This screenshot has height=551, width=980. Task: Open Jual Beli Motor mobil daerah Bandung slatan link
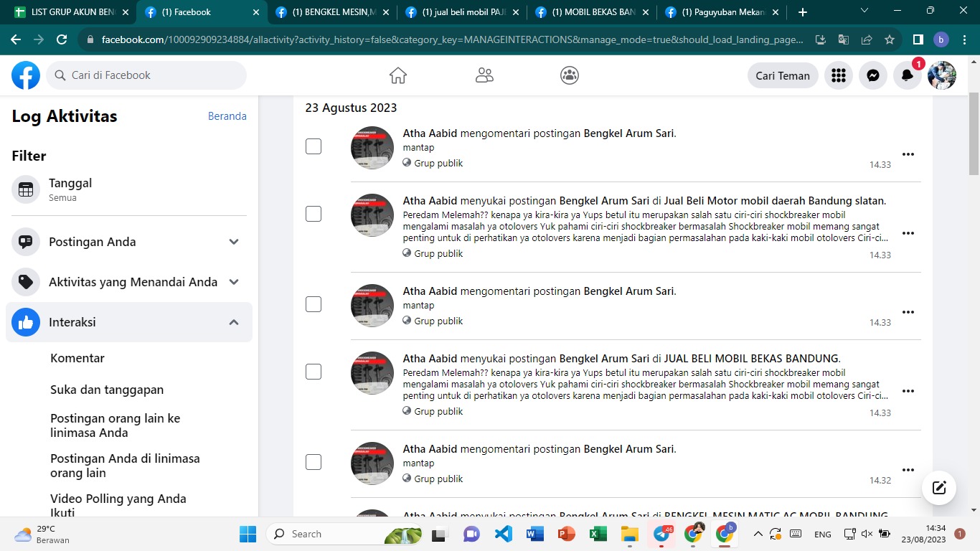point(775,201)
